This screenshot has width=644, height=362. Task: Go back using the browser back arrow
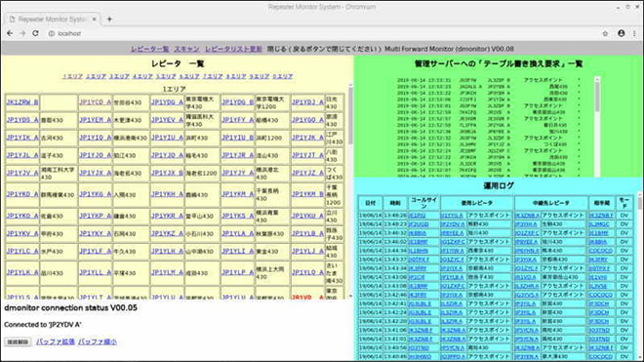(10, 33)
